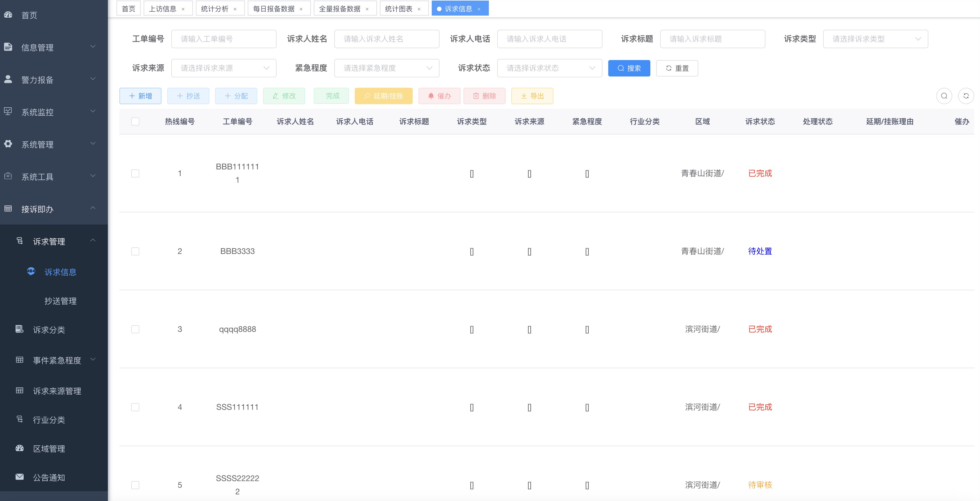Click the 工单编号 input field
Viewport: 980px width, 501px height.
click(224, 39)
